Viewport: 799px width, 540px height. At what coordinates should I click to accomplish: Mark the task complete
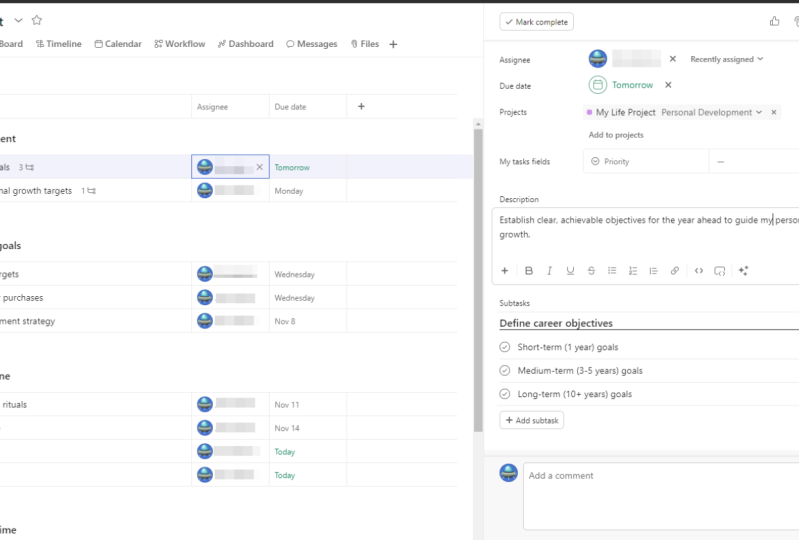coord(537,22)
